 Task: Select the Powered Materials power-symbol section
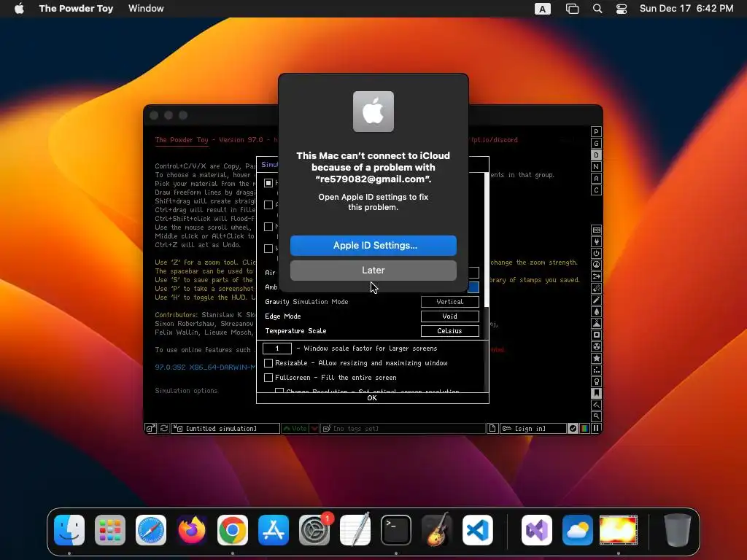click(x=596, y=253)
